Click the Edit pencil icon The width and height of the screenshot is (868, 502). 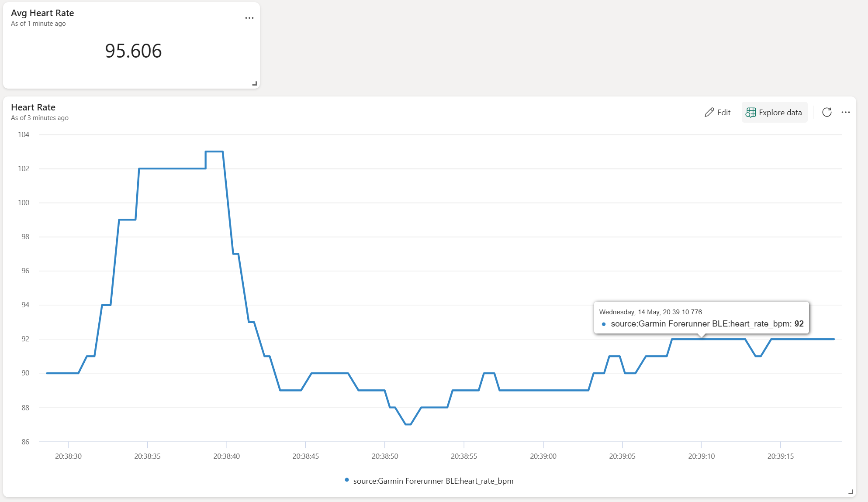[709, 112]
